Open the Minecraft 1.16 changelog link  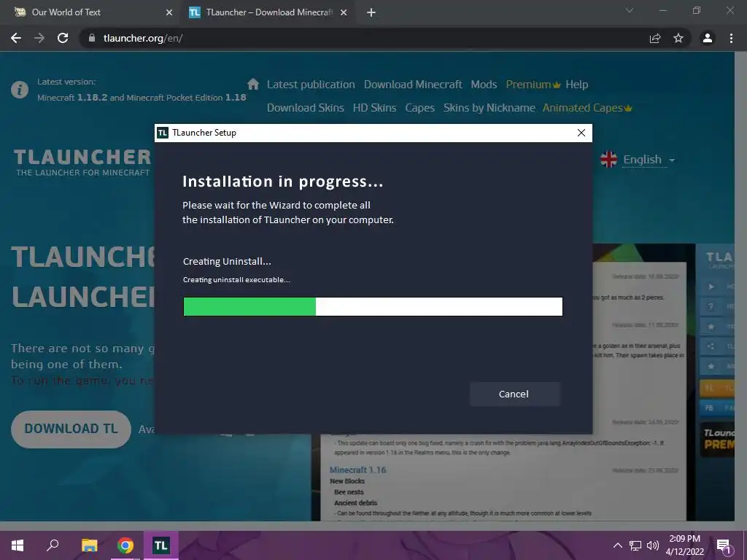(357, 470)
